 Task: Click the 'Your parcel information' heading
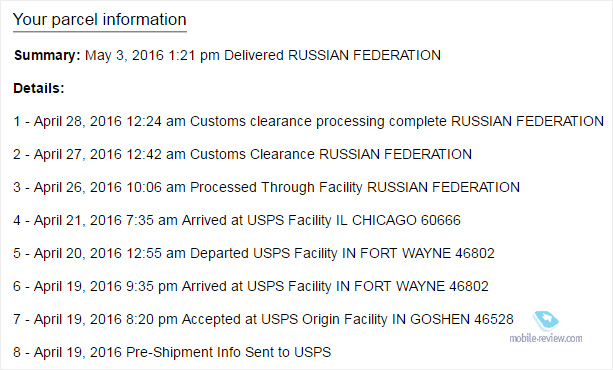pyautogui.click(x=100, y=20)
